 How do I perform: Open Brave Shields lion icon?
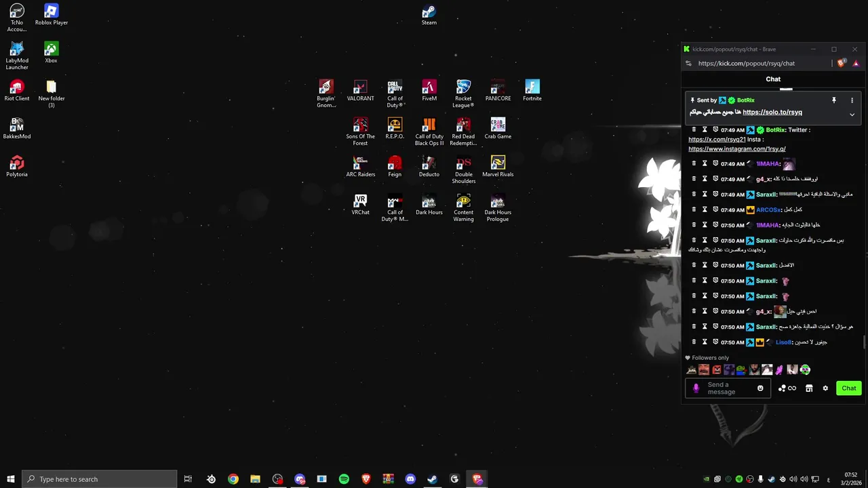coord(842,63)
